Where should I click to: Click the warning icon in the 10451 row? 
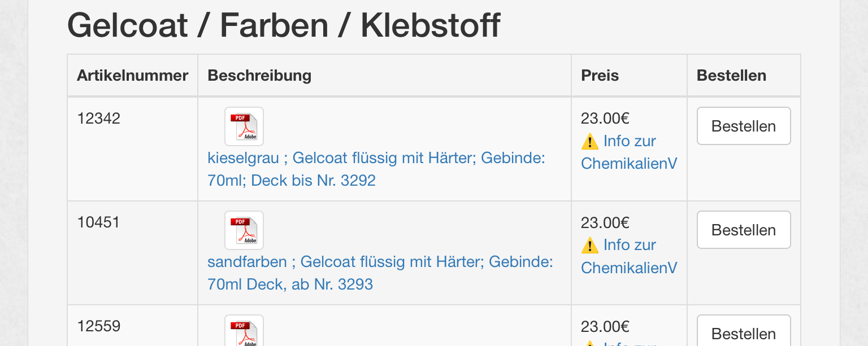coord(589,245)
